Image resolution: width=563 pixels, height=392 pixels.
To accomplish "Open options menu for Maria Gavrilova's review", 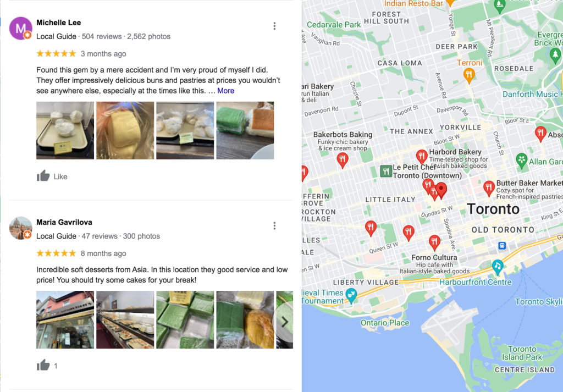I will (274, 226).
